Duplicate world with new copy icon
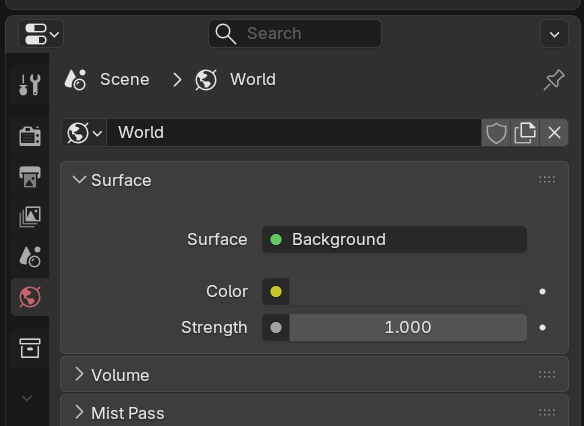The height and width of the screenshot is (426, 584). [525, 133]
